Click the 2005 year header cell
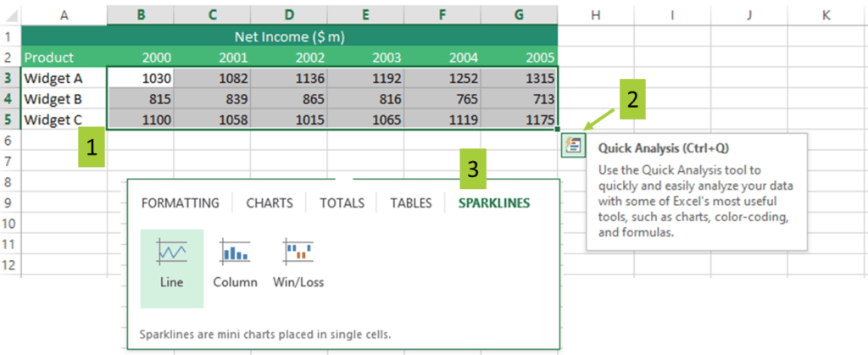This screenshot has width=868, height=355. point(520,58)
